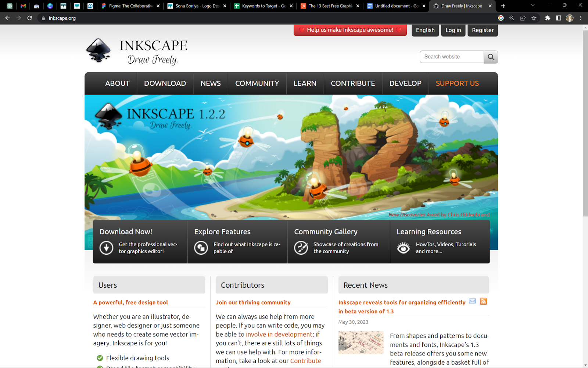Open the pinned chat search tab icon
This screenshot has width=588, height=368.
click(x=90, y=6)
